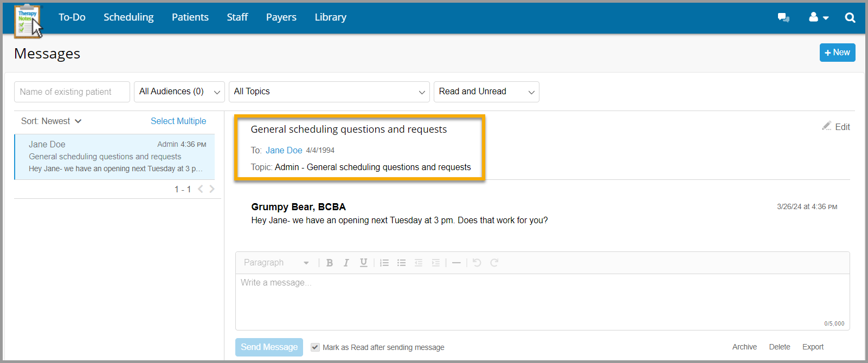Click the TherapyNotes logo icon
Image resolution: width=868 pixels, height=363 pixels.
tap(27, 21)
